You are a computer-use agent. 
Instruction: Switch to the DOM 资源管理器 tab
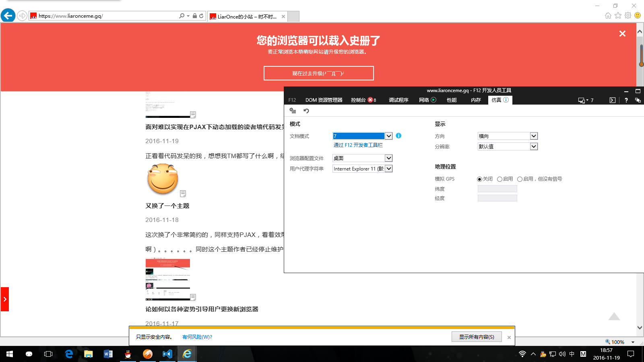[324, 100]
